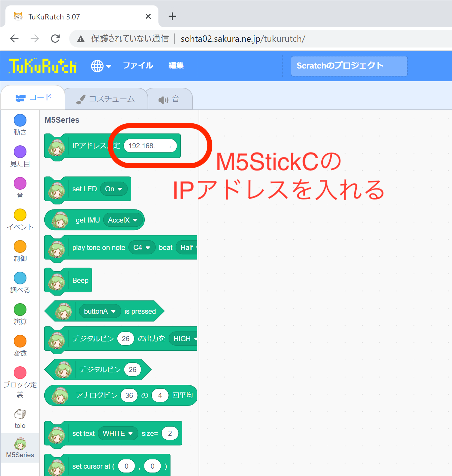Viewport: 452px width, 476px height.
Task: Open the set LED On dropdown
Action: (114, 189)
